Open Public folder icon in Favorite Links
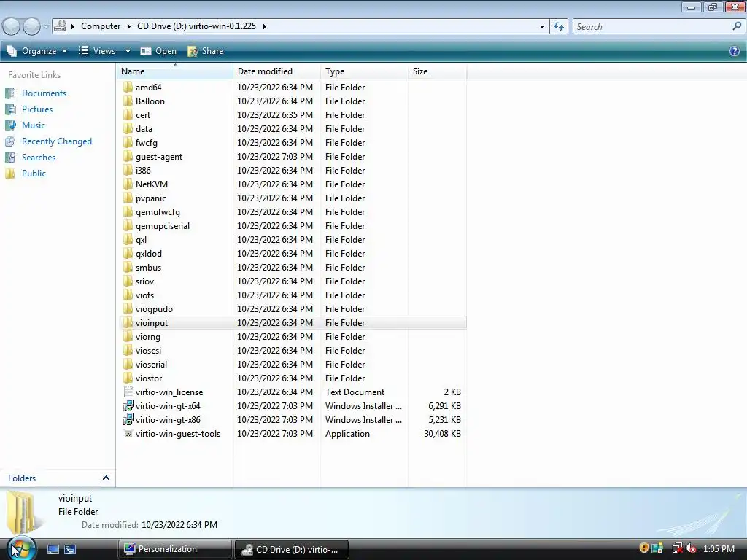Viewport: 747px width, 560px height. pos(10,174)
